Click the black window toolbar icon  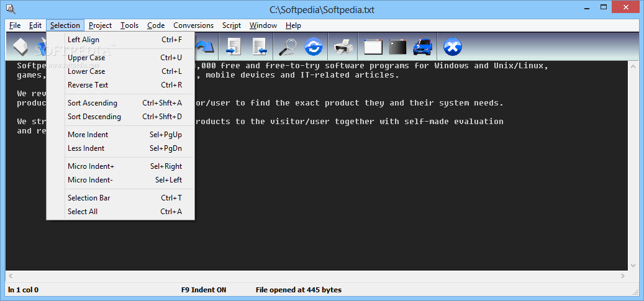(397, 47)
